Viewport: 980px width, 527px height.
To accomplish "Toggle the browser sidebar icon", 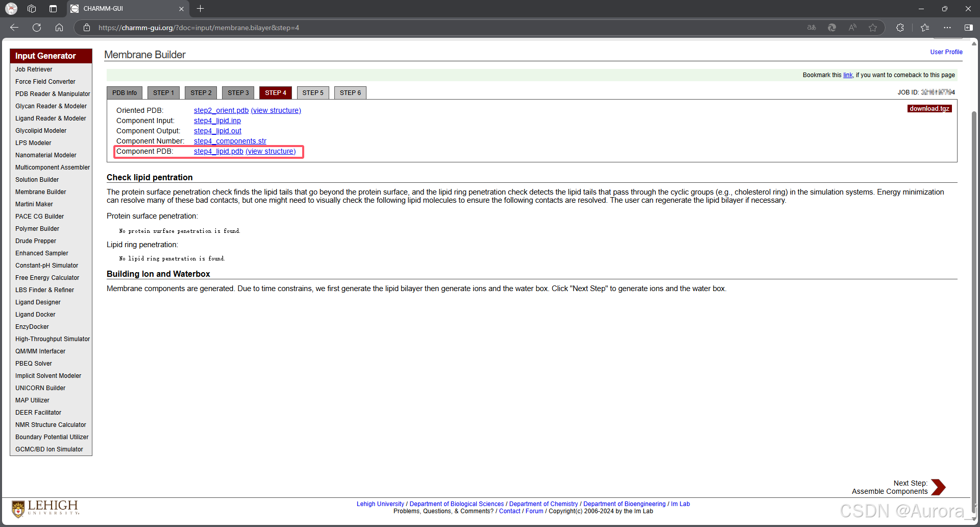I will [968, 28].
